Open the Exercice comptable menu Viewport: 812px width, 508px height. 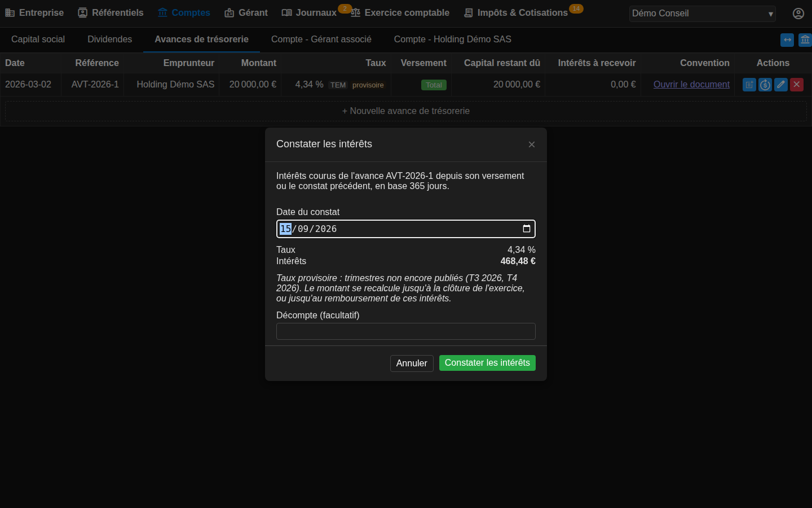click(x=400, y=12)
